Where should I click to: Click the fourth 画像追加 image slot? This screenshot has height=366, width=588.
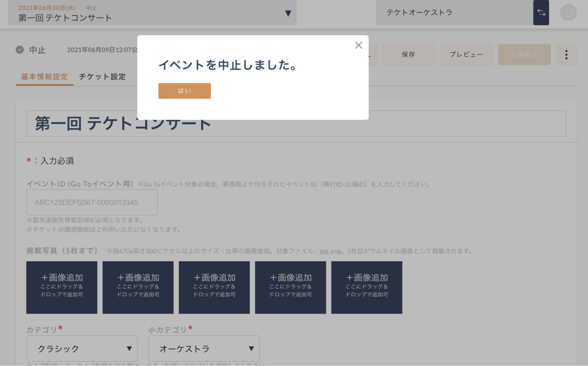291,288
